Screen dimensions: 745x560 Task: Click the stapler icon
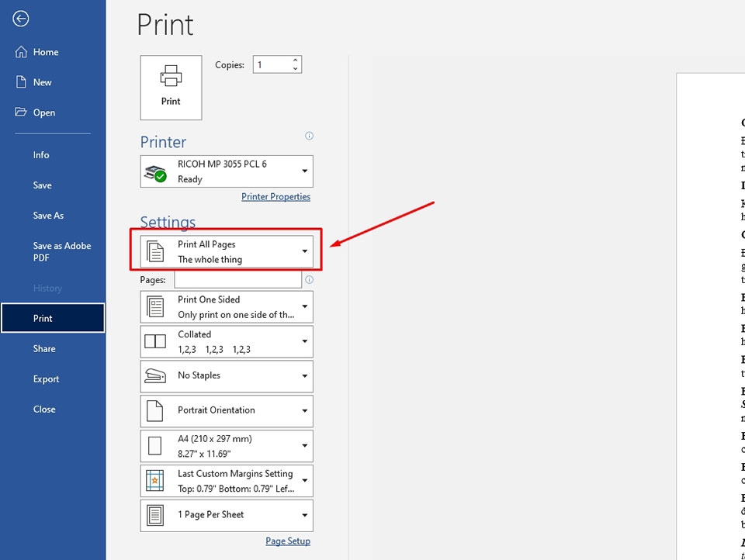pyautogui.click(x=155, y=375)
